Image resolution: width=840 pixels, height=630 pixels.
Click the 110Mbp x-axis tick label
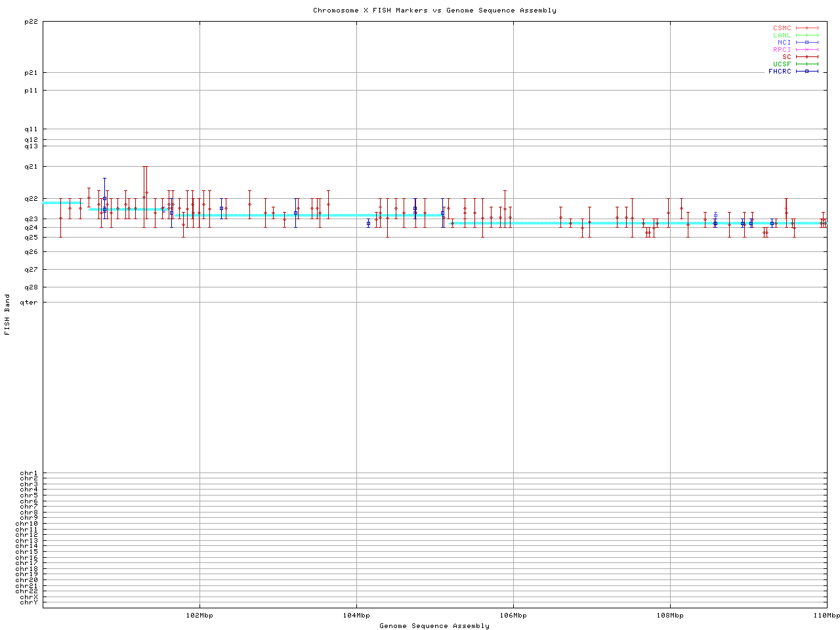[826, 616]
